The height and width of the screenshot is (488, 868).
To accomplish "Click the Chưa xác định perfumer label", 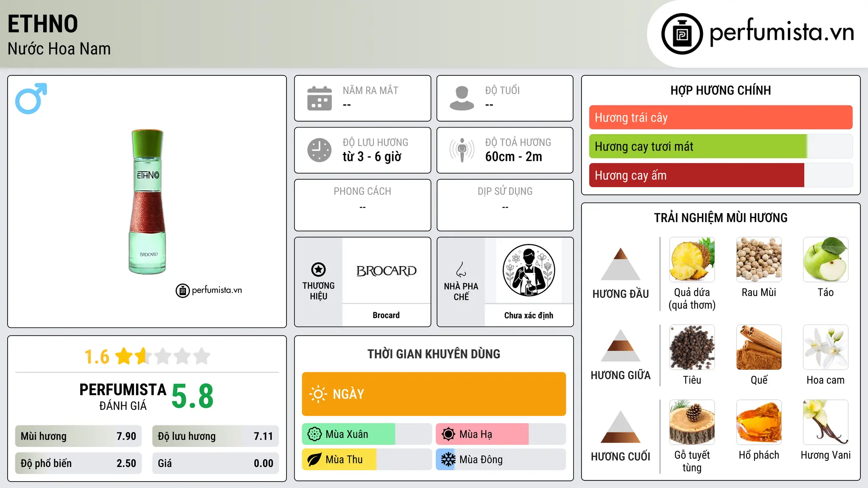I will [x=529, y=315].
